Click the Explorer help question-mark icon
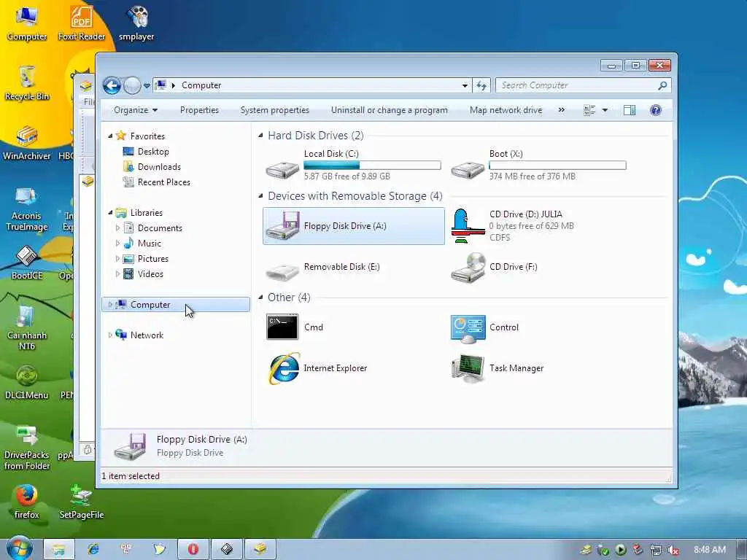This screenshot has height=560, width=747. [x=656, y=110]
